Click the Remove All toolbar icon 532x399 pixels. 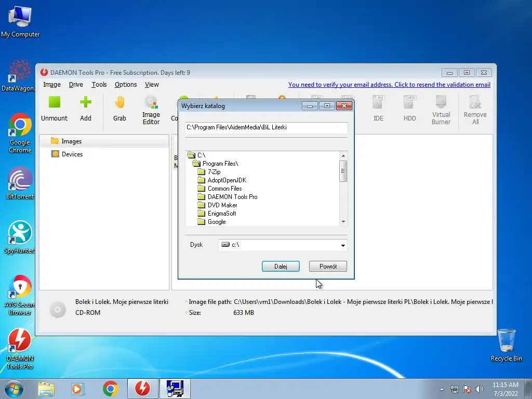pyautogui.click(x=475, y=110)
